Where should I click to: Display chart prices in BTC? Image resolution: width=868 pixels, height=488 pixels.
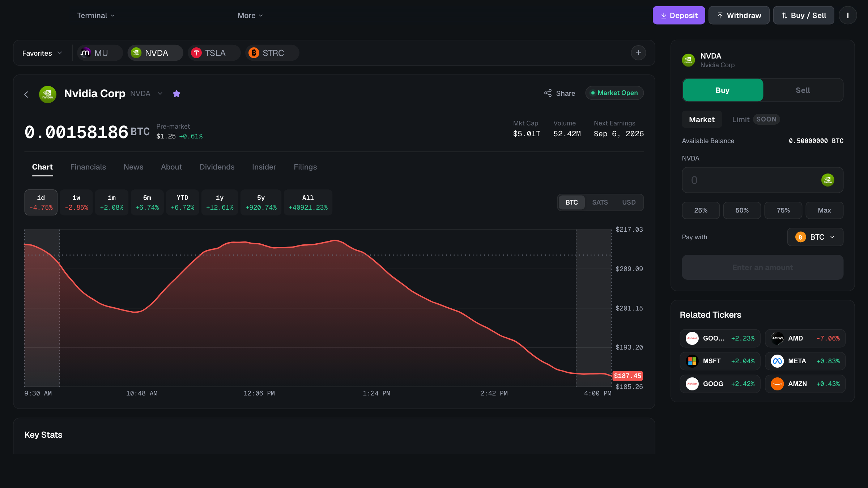click(571, 202)
